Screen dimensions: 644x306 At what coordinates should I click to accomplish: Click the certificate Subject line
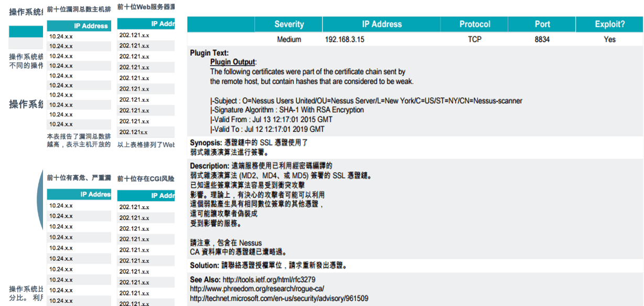366,101
